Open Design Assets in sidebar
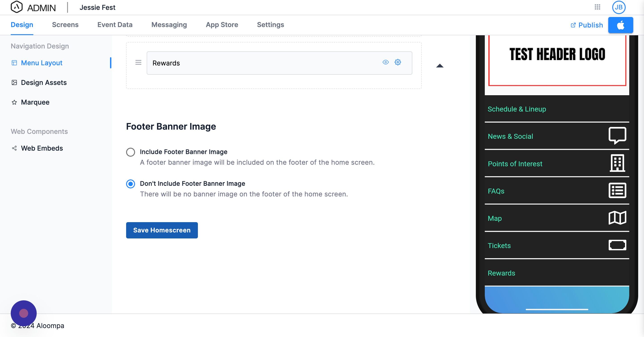The width and height of the screenshot is (644, 337). coord(44,82)
